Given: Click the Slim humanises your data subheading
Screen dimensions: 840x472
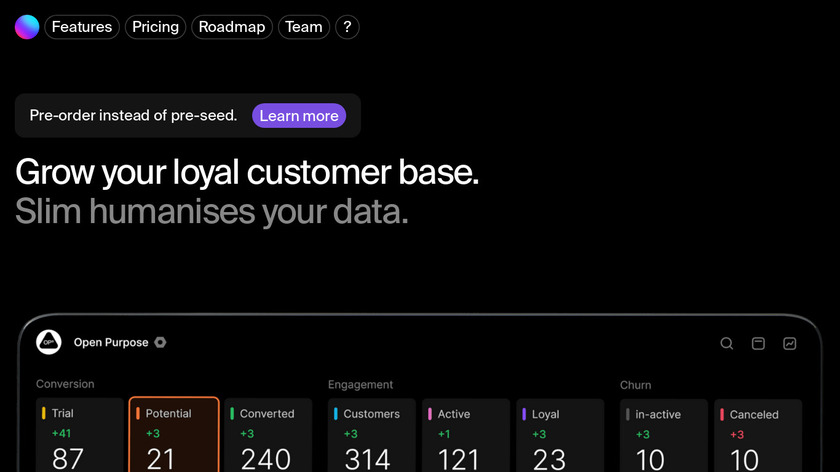Looking at the screenshot, I should pos(212,212).
